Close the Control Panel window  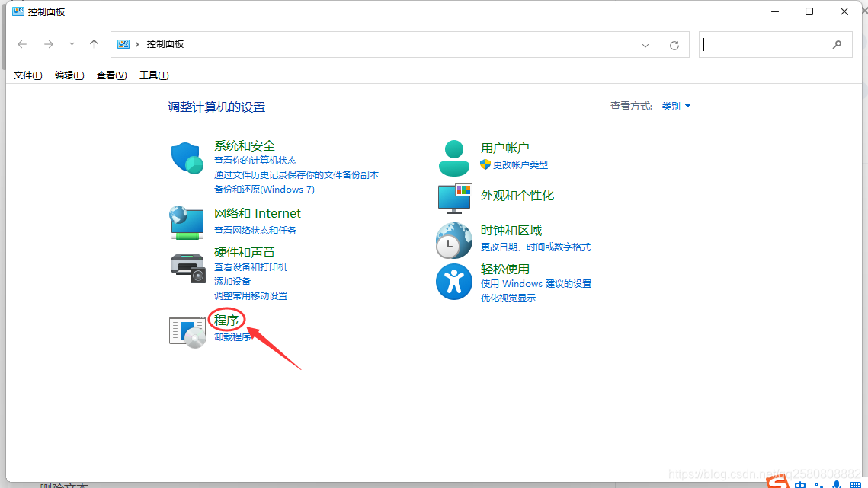point(844,11)
